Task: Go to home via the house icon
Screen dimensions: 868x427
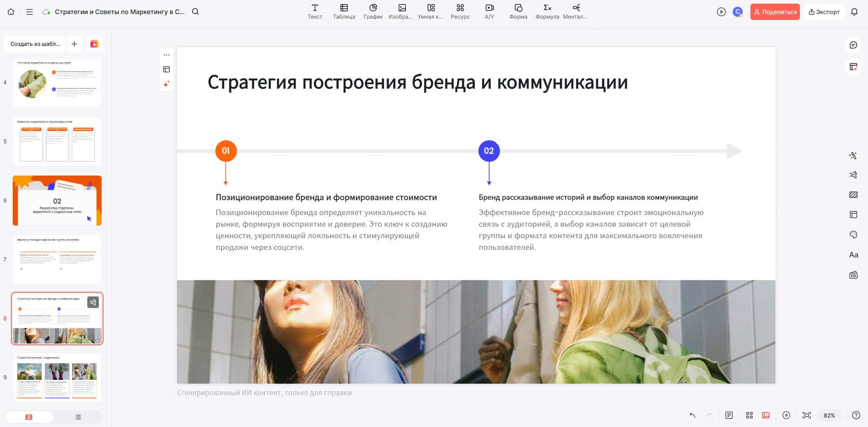Action: 11,12
